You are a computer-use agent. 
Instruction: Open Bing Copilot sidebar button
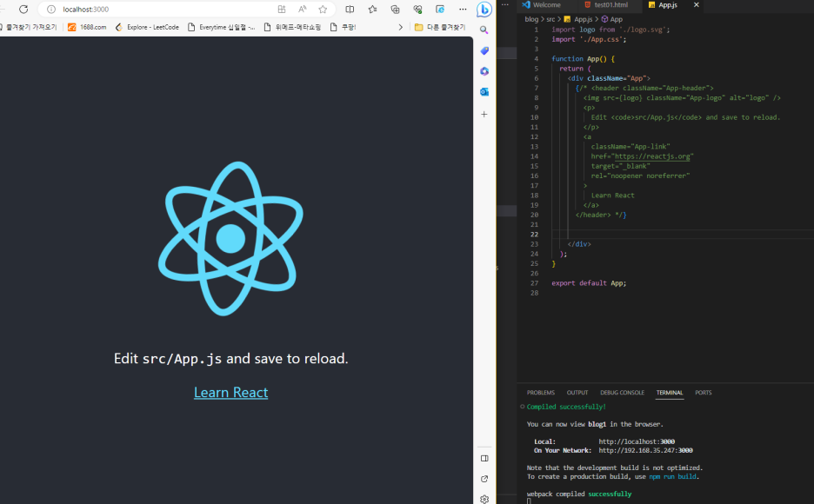point(484,10)
